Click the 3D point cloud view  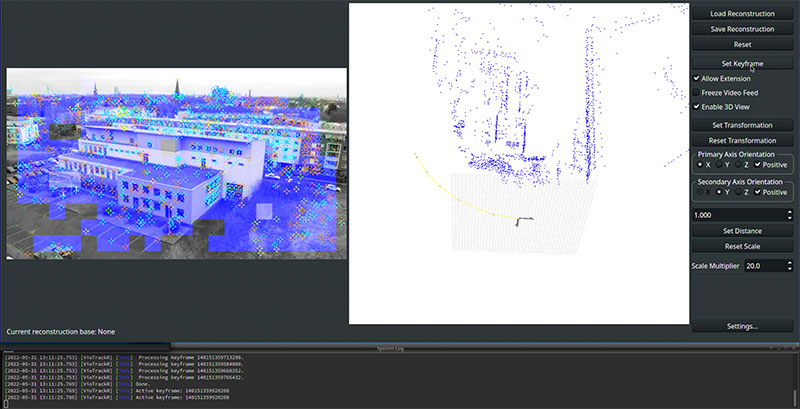click(519, 164)
